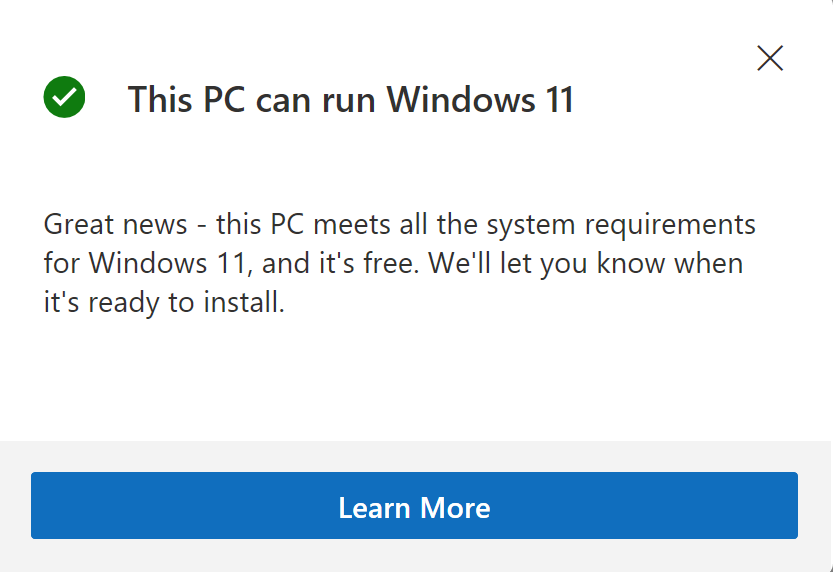This screenshot has width=833, height=572.
Task: Select the "it's ready to install" line
Action: [165, 304]
